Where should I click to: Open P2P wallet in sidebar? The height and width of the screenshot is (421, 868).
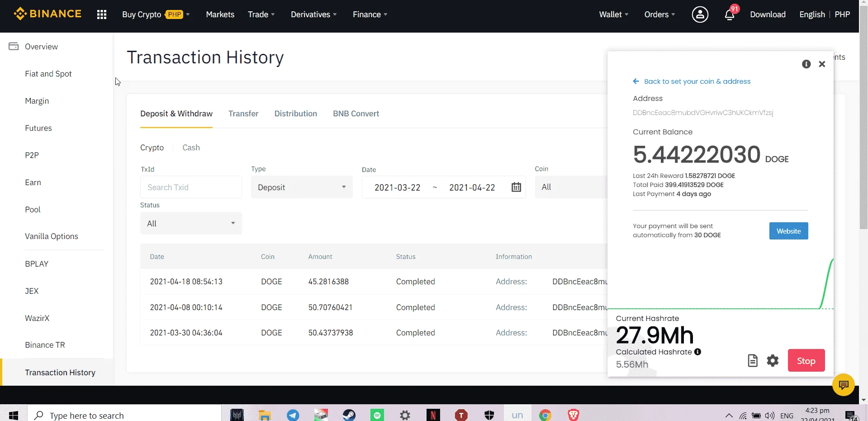click(x=32, y=155)
